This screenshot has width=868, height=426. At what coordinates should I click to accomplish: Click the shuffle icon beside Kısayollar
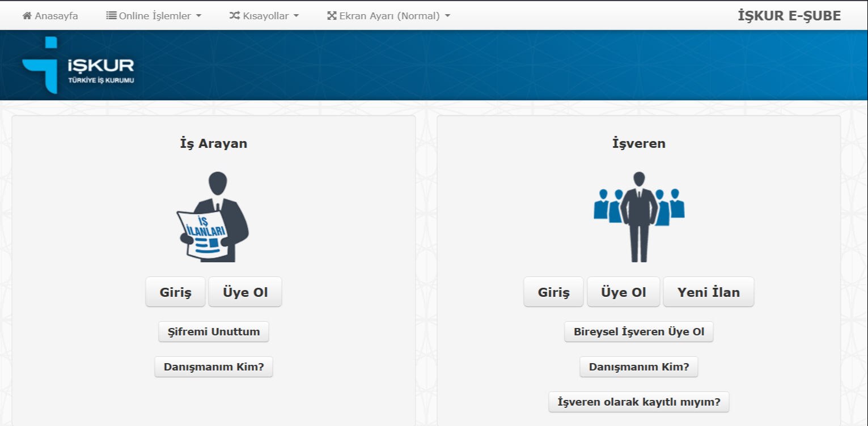(x=234, y=16)
